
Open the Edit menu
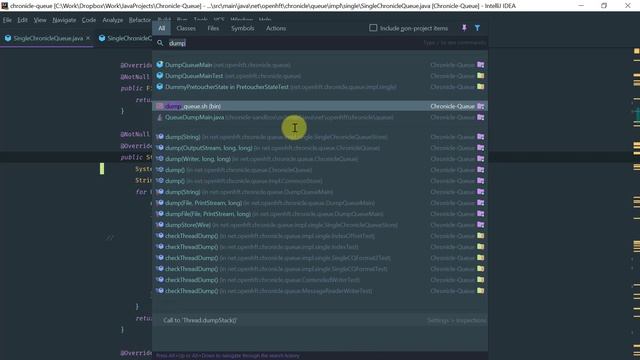pos(22,20)
